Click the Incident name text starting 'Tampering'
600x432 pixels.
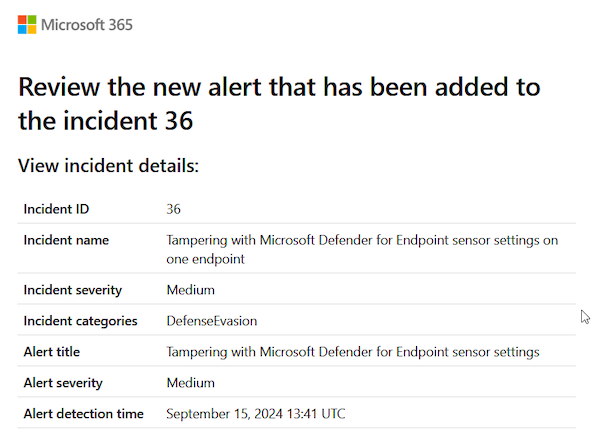tap(361, 240)
